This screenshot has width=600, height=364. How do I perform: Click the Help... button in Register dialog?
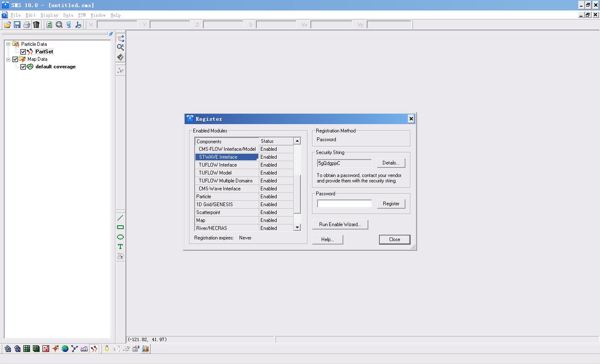coord(327,239)
